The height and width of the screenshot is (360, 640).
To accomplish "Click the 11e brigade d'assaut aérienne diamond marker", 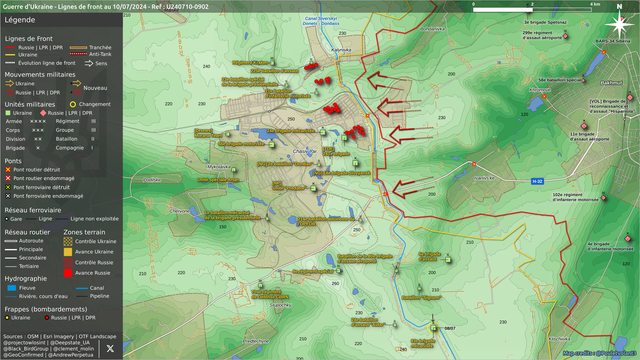I will [x=584, y=126].
